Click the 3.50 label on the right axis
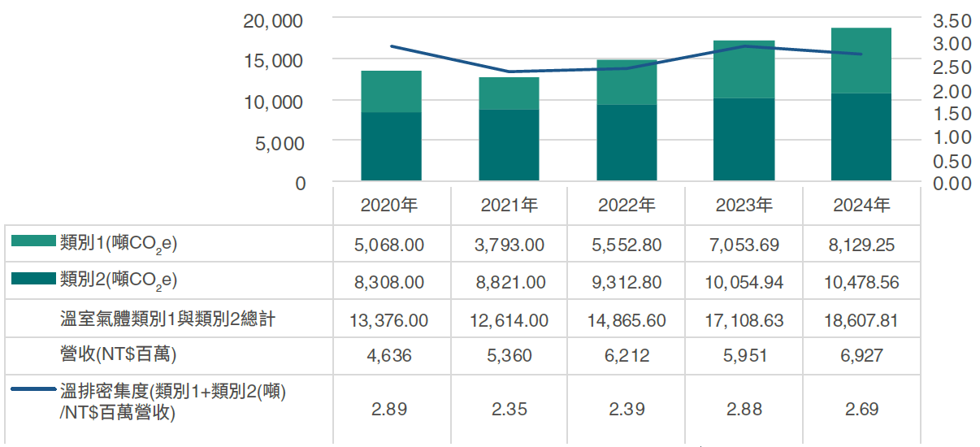 click(953, 20)
